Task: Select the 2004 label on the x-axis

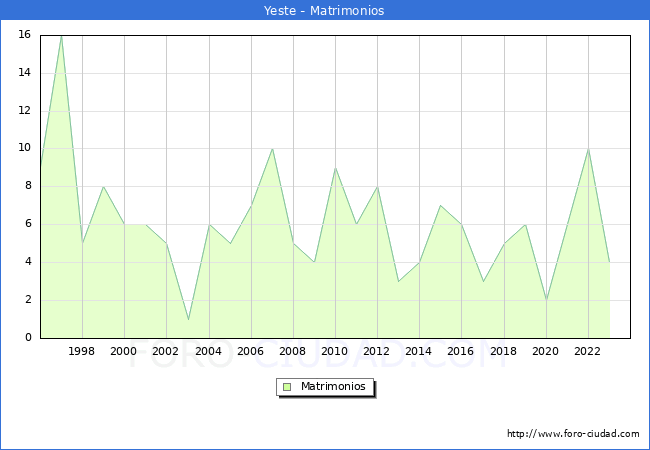Action: pos(208,351)
